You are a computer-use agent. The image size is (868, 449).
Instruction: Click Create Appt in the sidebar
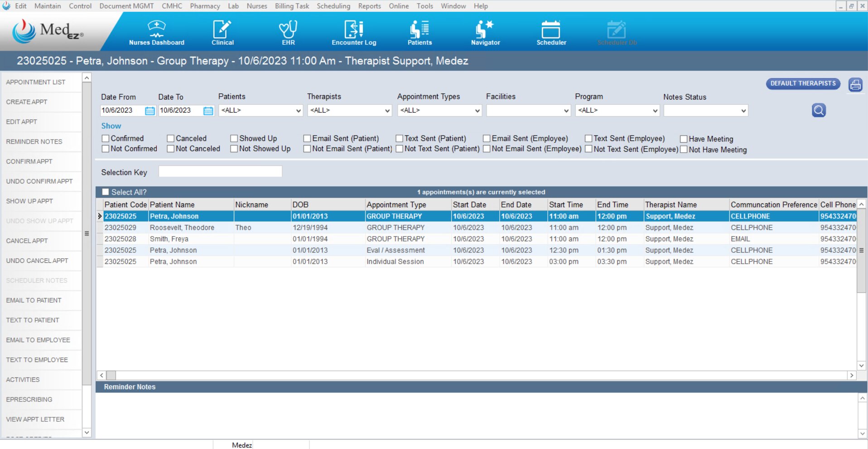(x=27, y=102)
